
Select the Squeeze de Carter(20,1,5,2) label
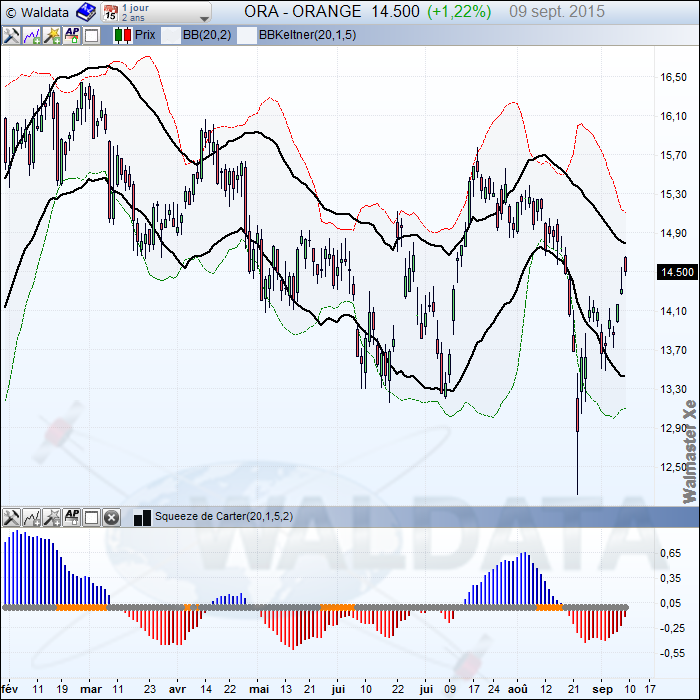(x=224, y=517)
